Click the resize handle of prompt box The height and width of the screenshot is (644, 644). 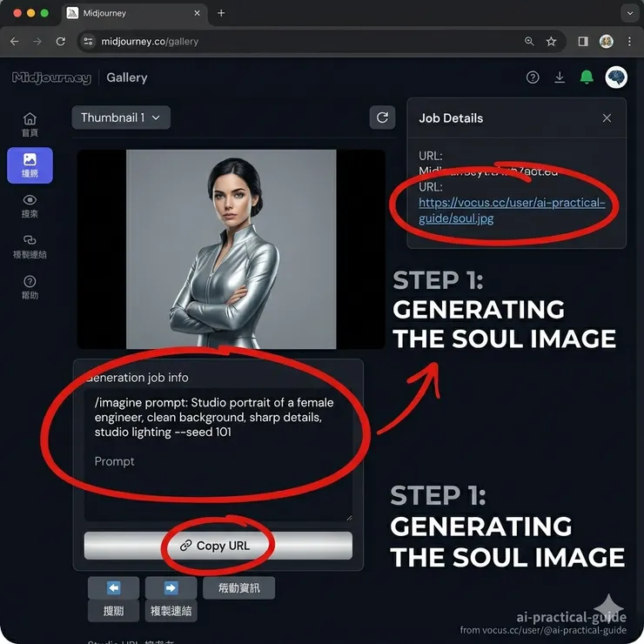click(349, 518)
